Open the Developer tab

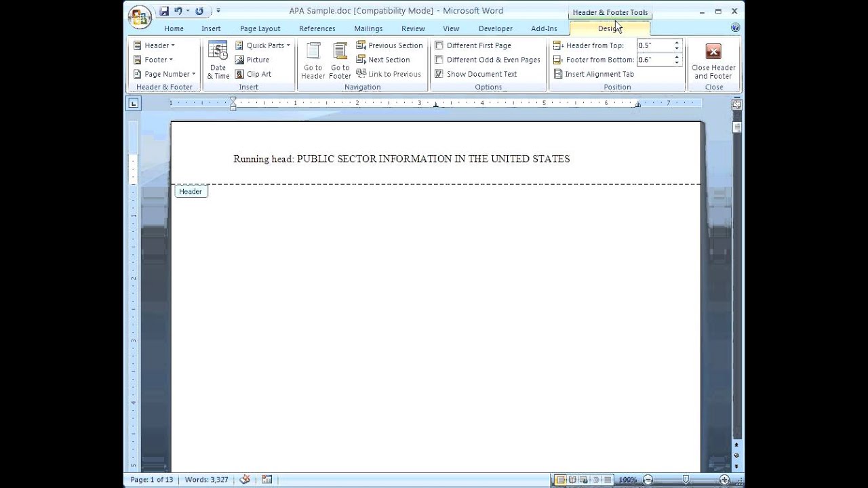coord(496,28)
